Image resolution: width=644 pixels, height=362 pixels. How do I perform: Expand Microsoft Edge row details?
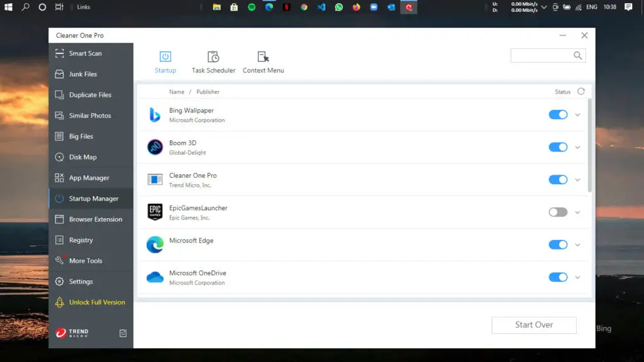tap(577, 245)
